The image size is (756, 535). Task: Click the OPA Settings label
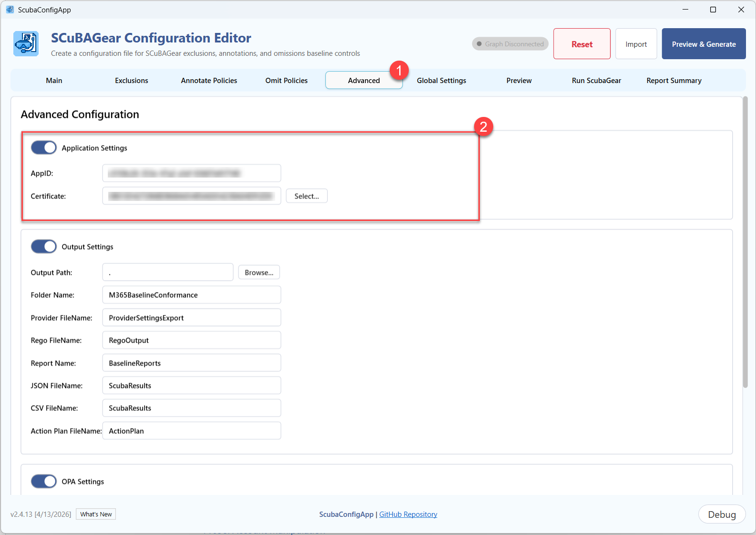(83, 482)
